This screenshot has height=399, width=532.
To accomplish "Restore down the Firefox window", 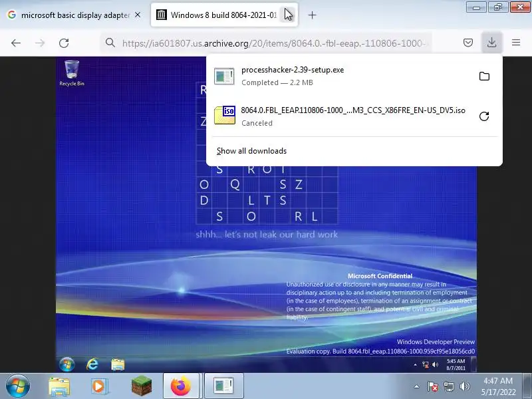I will pos(497,7).
